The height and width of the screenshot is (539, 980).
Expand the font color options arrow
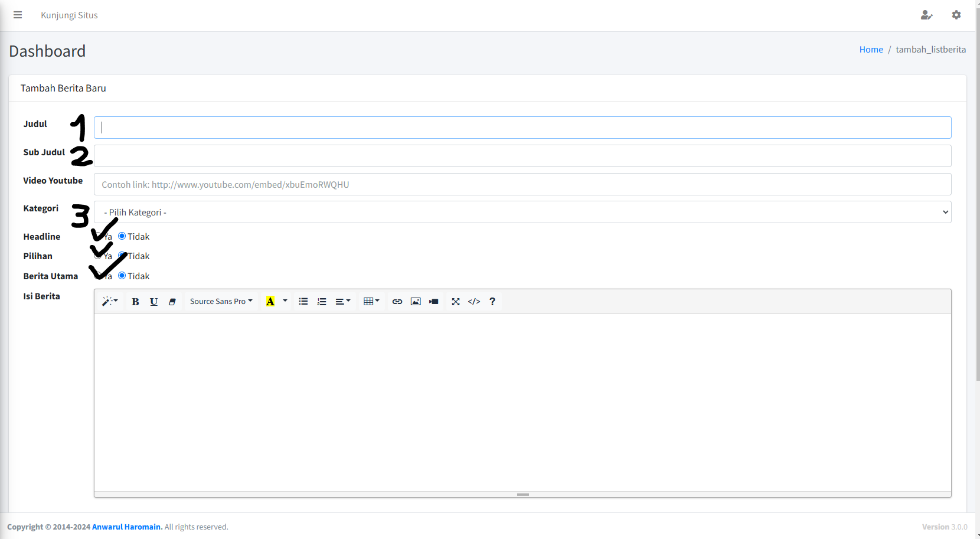(285, 301)
